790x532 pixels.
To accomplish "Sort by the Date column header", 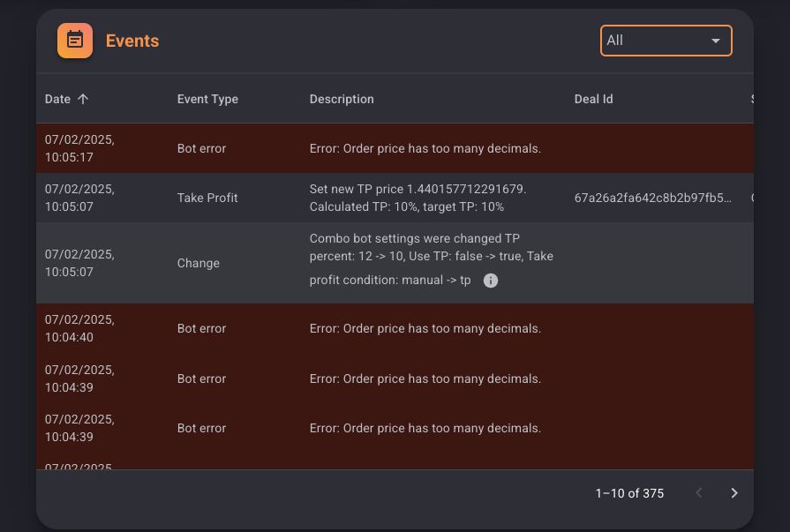I will pos(57,99).
